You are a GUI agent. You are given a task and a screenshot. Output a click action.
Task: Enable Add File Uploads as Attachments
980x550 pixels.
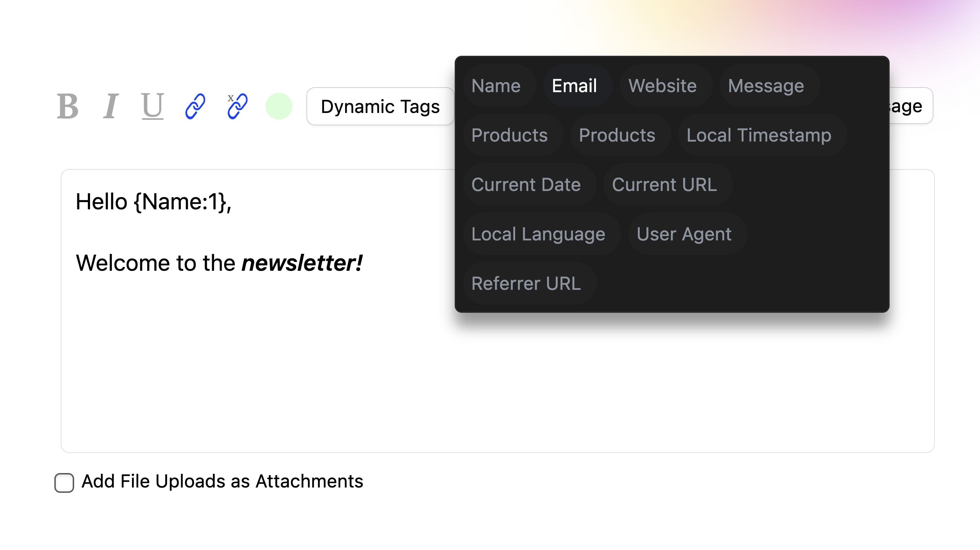tap(64, 483)
